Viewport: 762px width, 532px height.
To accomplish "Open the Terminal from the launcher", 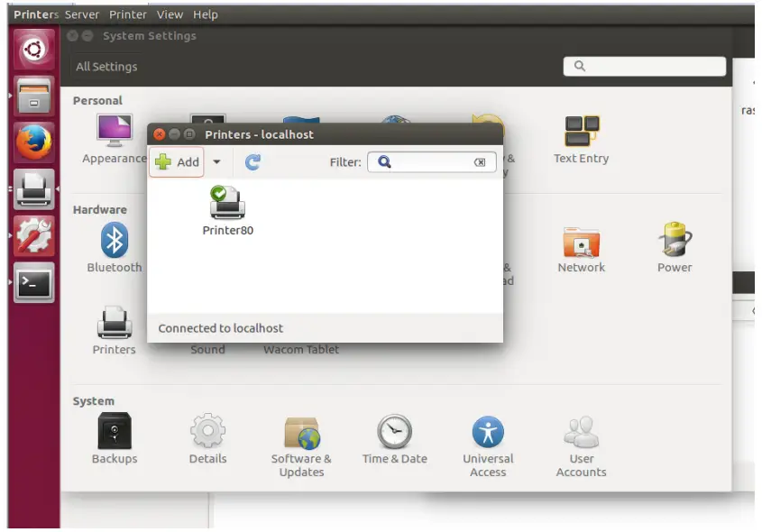I will coord(33,283).
